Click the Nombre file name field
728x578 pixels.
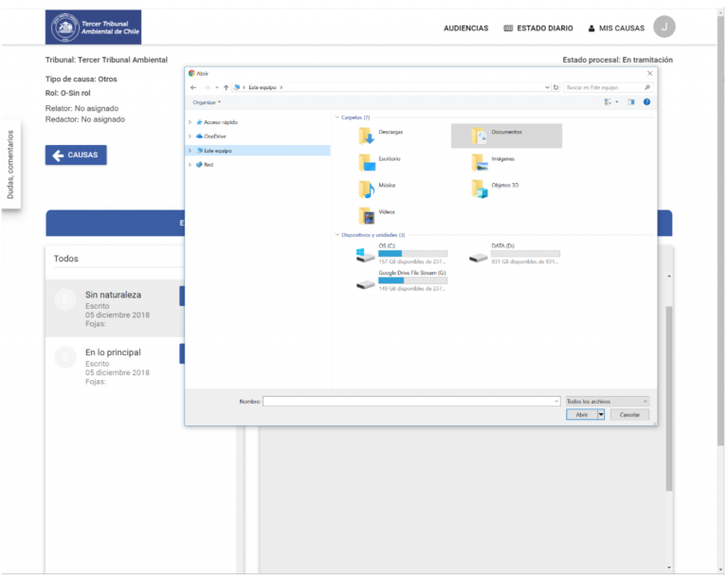click(409, 402)
